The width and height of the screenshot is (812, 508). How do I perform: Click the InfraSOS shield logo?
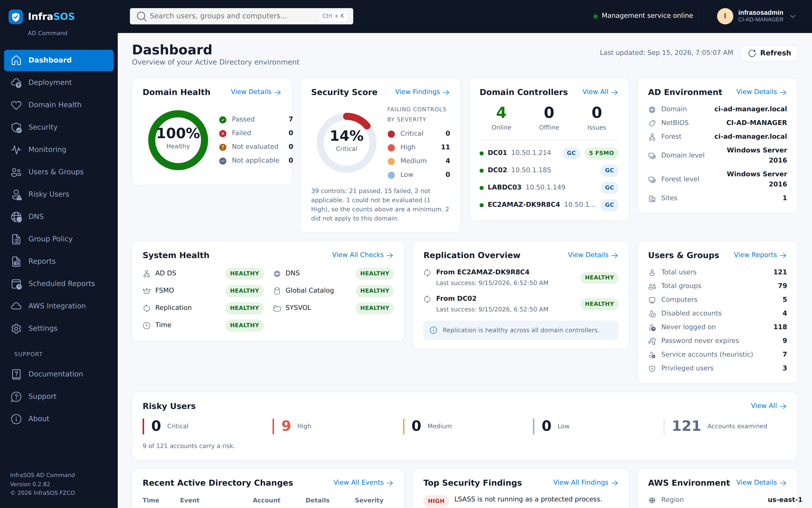click(x=16, y=17)
